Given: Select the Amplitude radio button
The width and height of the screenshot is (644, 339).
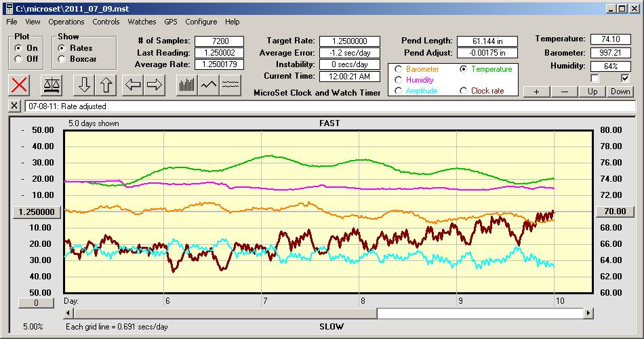Looking at the screenshot, I should [398, 90].
